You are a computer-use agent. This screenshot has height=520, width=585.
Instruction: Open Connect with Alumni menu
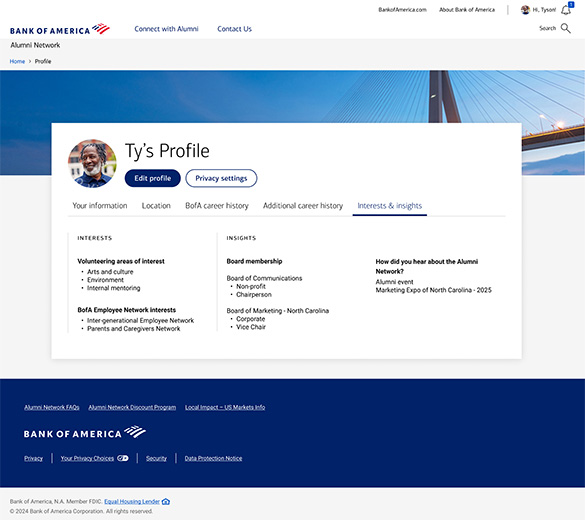[x=166, y=29]
